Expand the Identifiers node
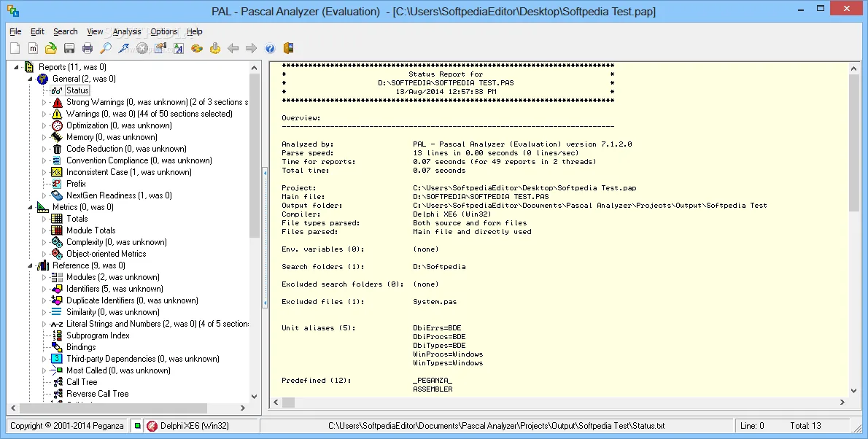Viewport: 868px width, 439px height. 44,289
